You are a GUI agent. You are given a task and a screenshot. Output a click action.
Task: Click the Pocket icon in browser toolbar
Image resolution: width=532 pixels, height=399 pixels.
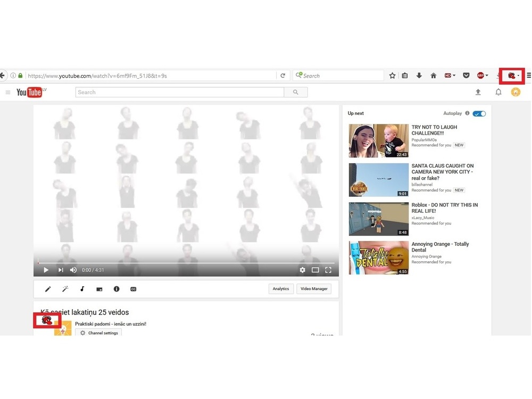click(x=466, y=76)
